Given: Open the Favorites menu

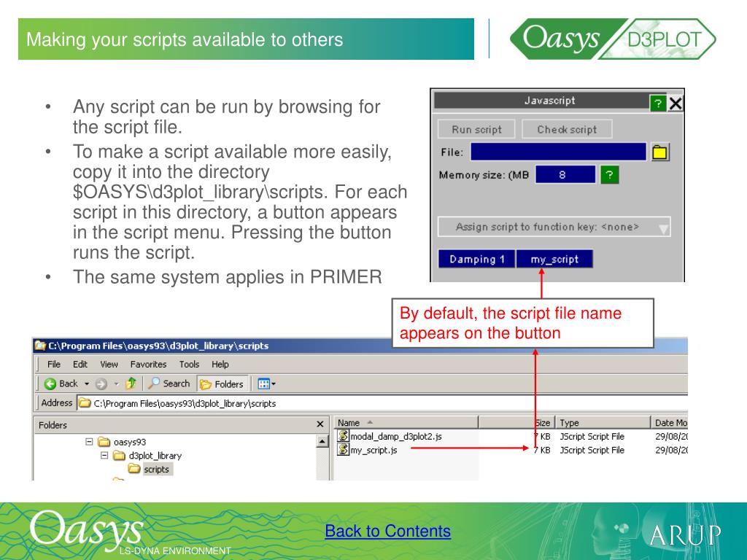Looking at the screenshot, I should (148, 365).
